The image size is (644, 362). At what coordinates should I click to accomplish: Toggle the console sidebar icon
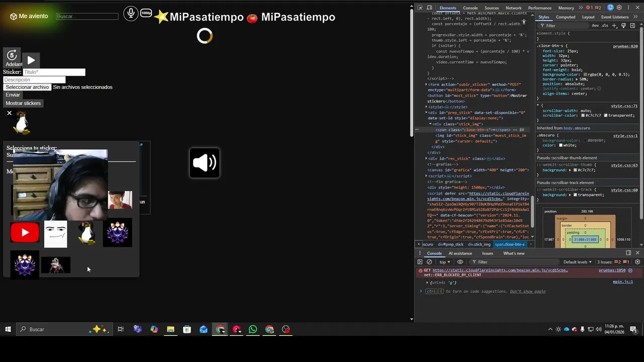coord(420,262)
